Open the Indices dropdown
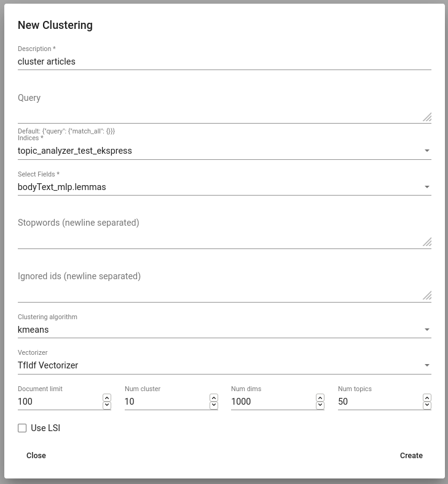448x484 pixels. [x=224, y=151]
